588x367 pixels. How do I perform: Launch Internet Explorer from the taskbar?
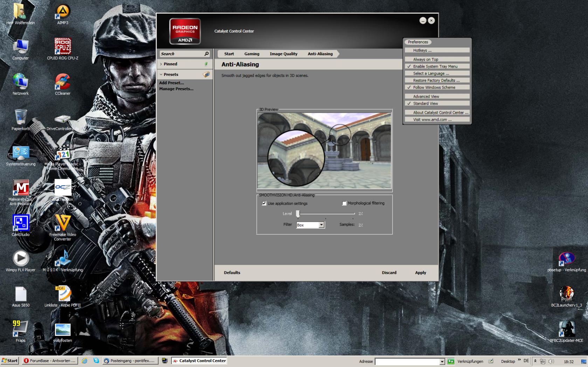(x=84, y=361)
